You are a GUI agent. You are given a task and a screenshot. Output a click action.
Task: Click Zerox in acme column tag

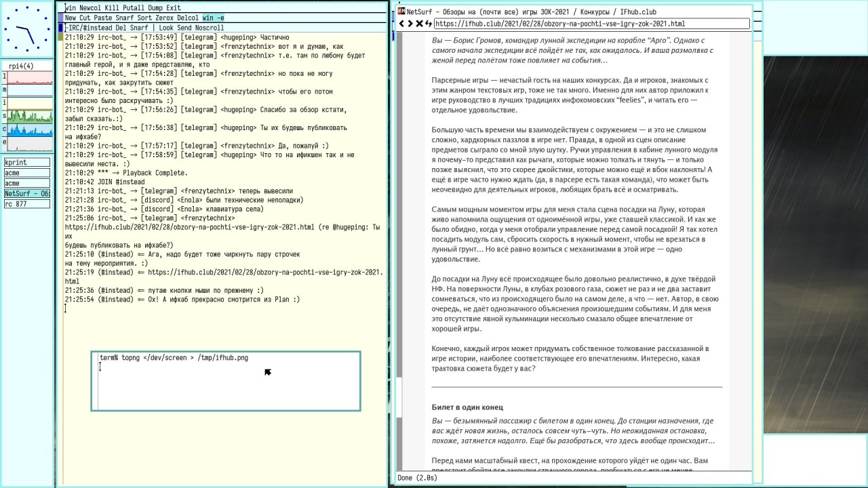tap(165, 18)
